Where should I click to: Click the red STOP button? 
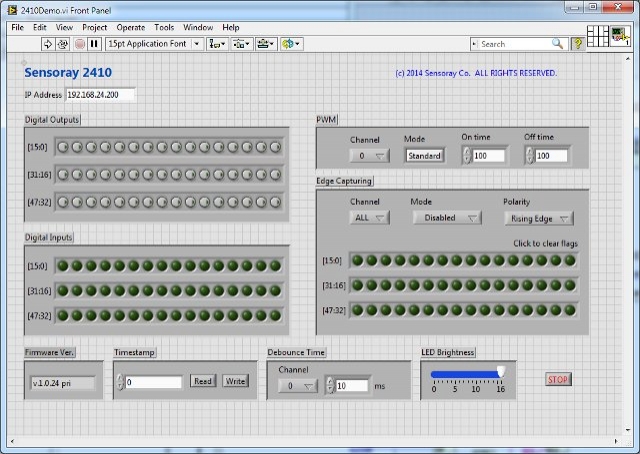tap(558, 379)
